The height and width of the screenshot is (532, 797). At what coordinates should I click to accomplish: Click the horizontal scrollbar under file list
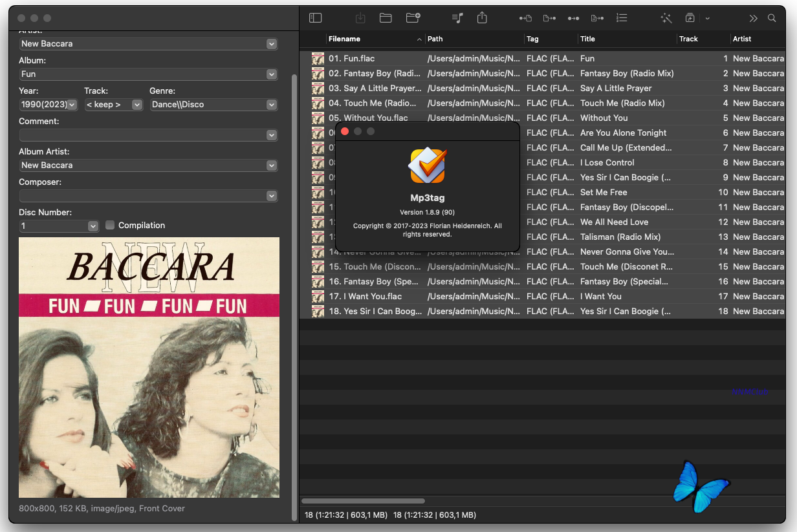363,501
